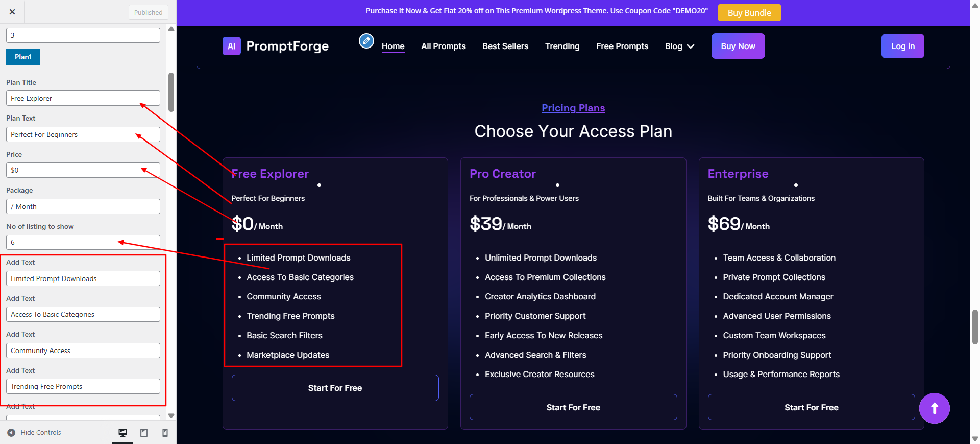Image resolution: width=980 pixels, height=444 pixels.
Task: Open the Trending menu item
Action: click(562, 46)
